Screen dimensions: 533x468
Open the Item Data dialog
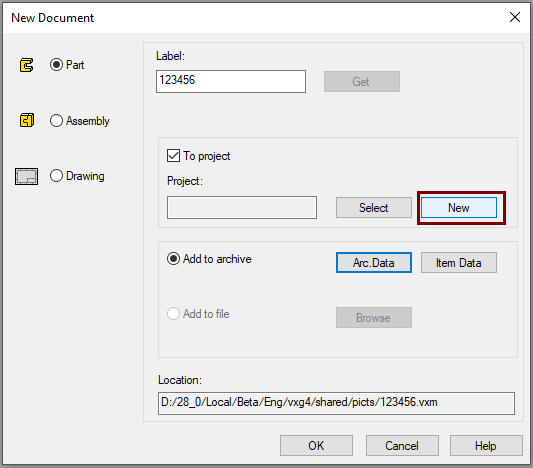459,263
